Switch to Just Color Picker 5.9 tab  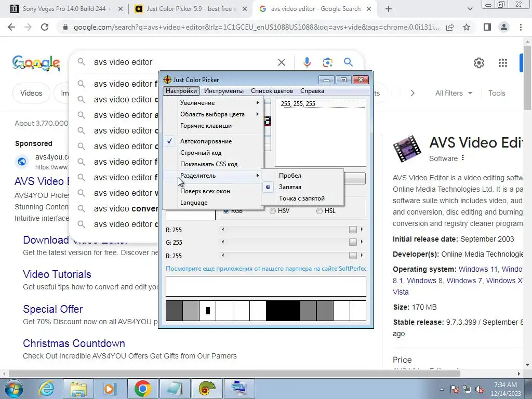(191, 9)
